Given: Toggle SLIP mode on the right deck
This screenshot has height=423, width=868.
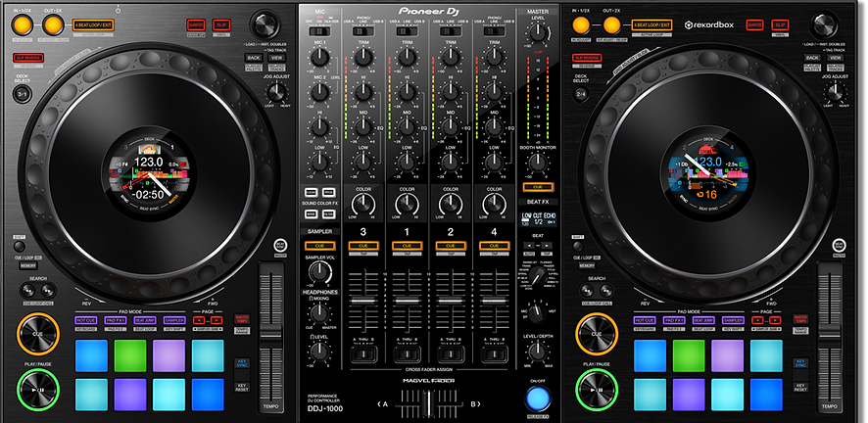Looking at the screenshot, I should (781, 24).
